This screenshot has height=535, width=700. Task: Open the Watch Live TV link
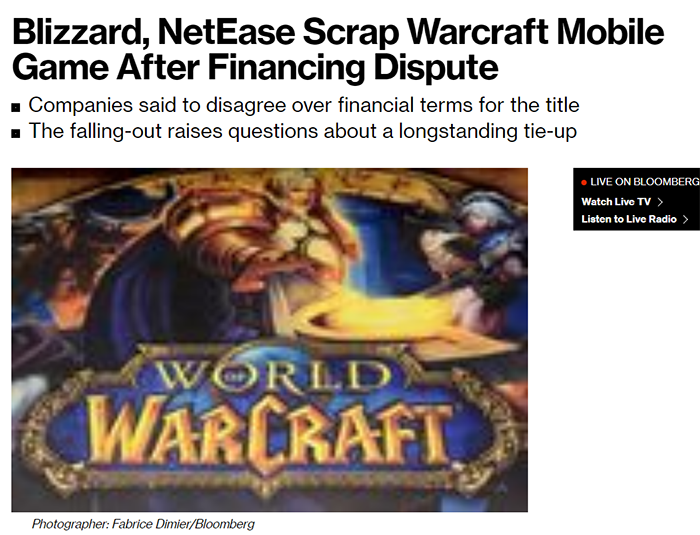pyautogui.click(x=616, y=202)
